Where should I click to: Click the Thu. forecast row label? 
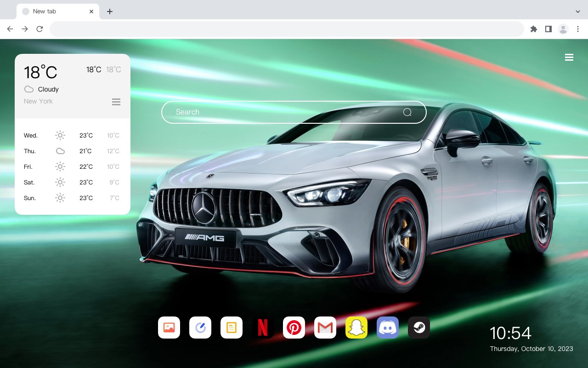tap(30, 151)
